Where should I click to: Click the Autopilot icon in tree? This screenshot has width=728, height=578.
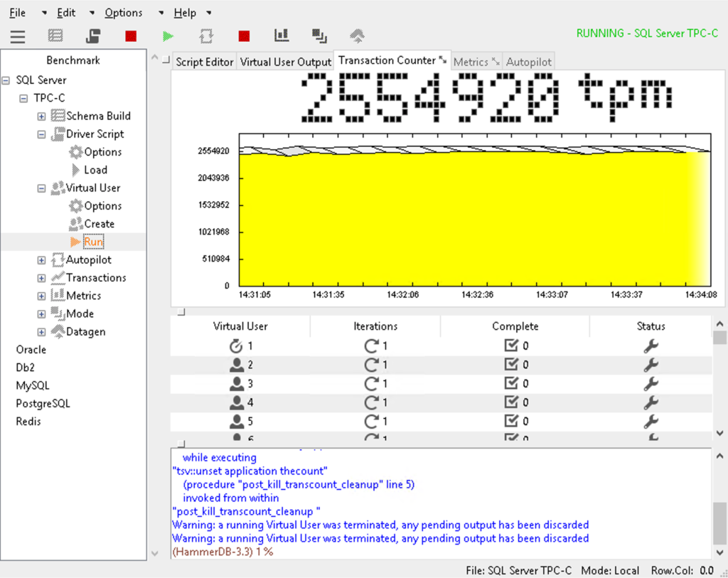click(58, 260)
